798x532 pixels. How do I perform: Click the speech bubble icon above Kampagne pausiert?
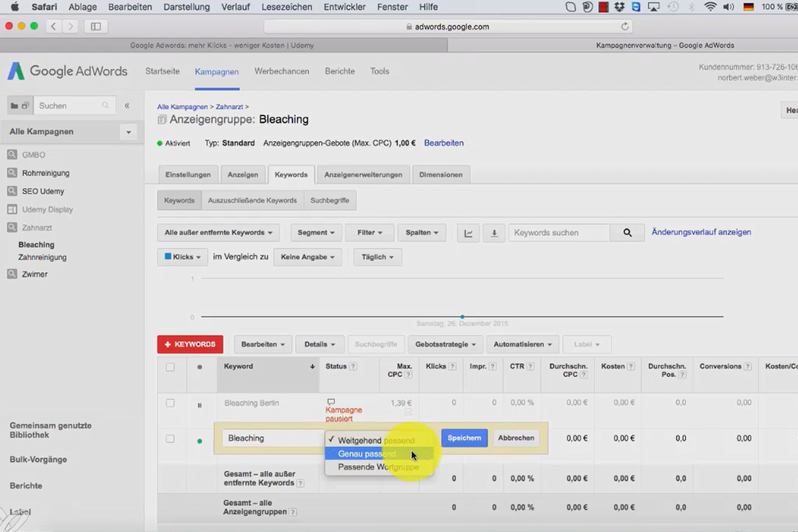[x=331, y=402]
